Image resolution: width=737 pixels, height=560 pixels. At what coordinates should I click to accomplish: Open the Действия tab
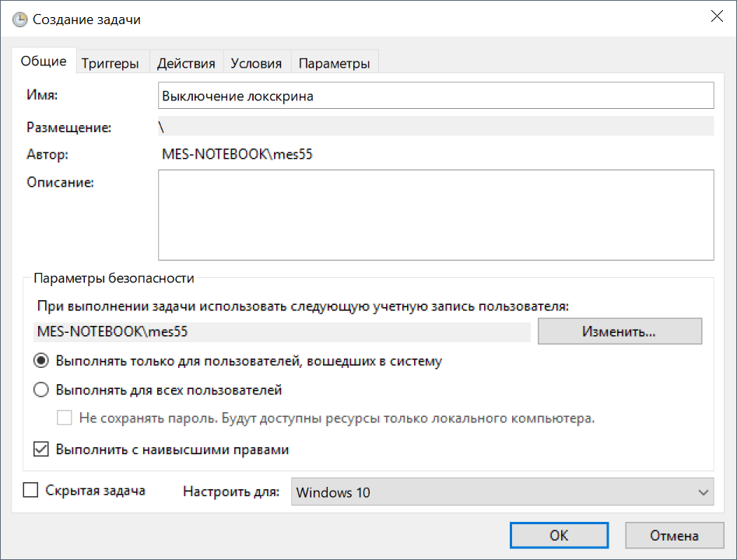click(186, 64)
